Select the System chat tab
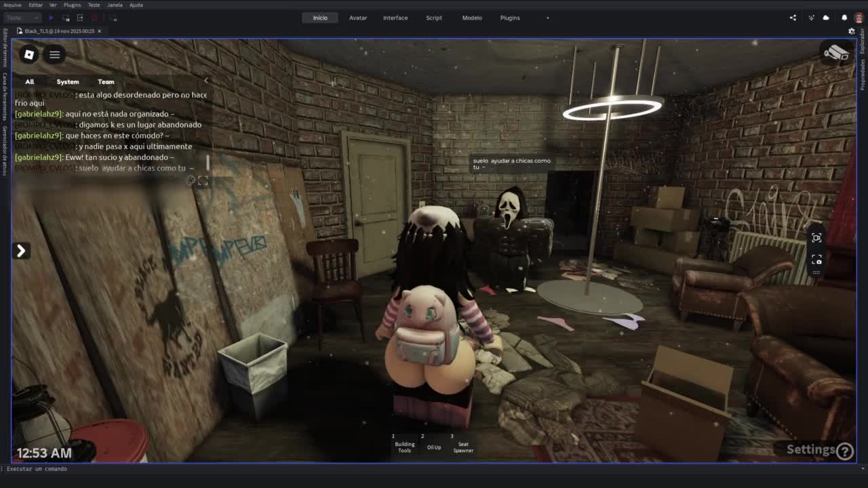 [67, 81]
